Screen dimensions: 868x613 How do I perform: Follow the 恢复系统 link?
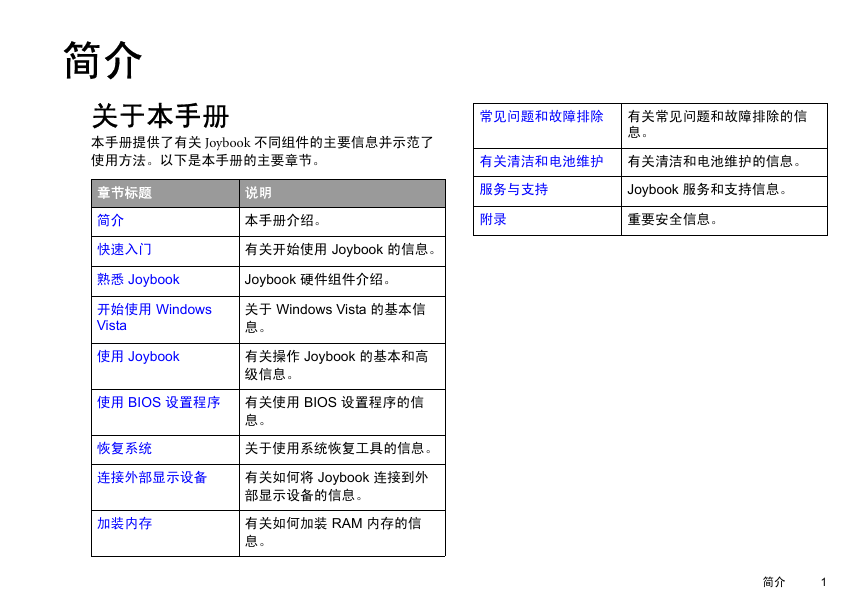(x=124, y=449)
